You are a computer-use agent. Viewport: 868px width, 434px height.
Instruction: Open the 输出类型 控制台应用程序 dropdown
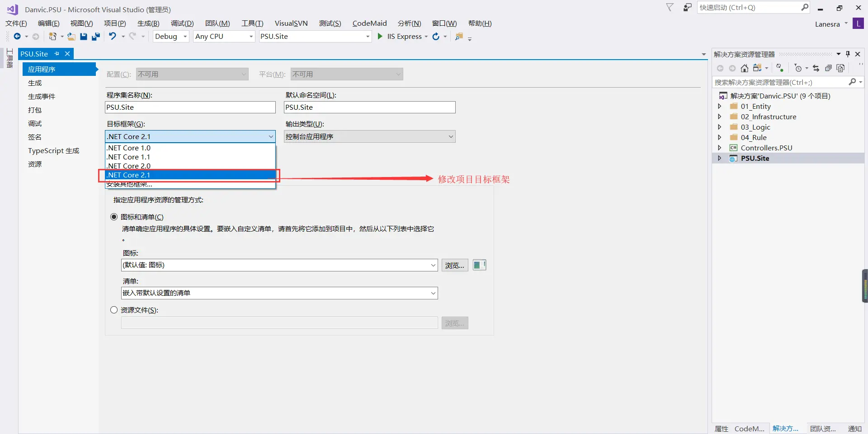[370, 136]
